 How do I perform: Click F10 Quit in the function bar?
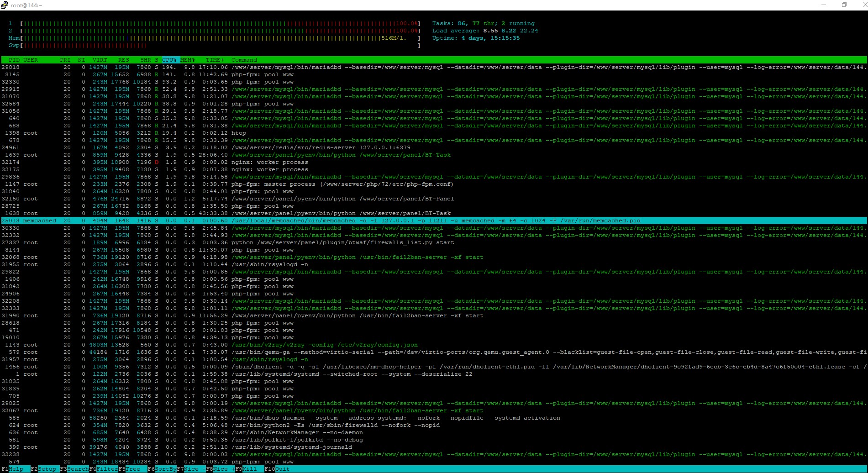pos(277,469)
